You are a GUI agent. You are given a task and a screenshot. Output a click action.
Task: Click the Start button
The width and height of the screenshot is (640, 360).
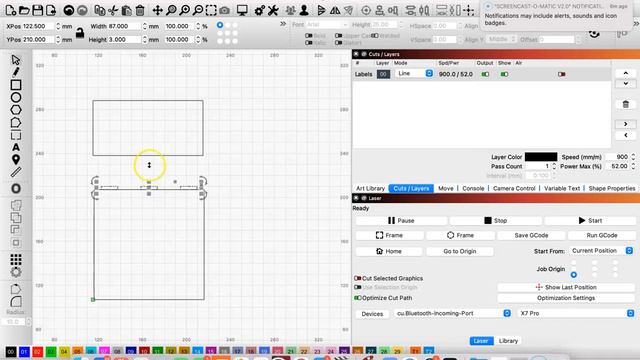click(x=590, y=221)
